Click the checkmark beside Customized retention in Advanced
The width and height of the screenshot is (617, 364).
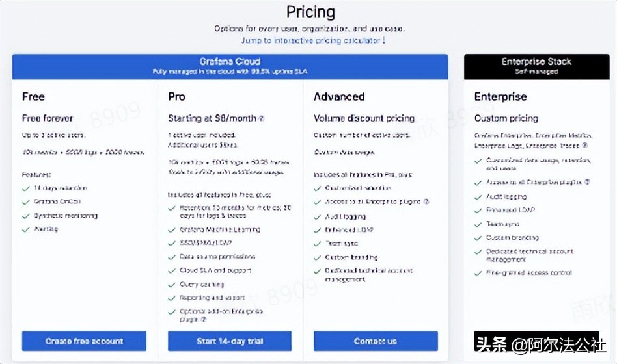[x=318, y=188]
